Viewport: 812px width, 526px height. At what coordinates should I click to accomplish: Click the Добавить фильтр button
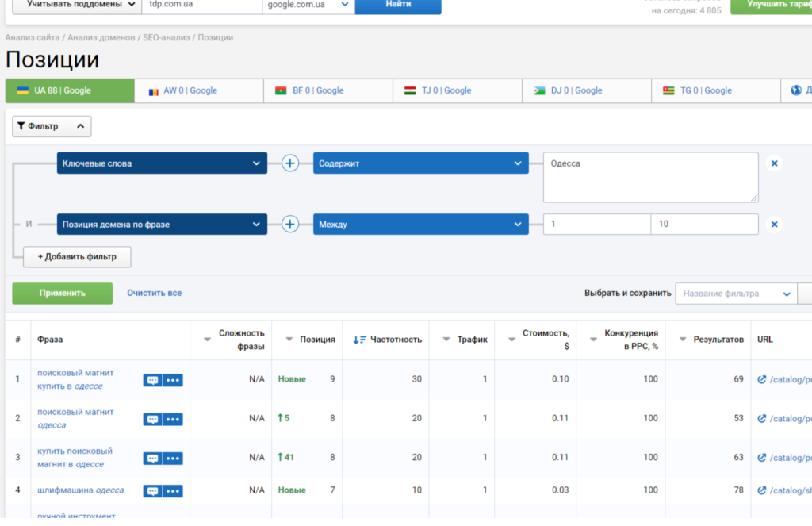[x=77, y=257]
